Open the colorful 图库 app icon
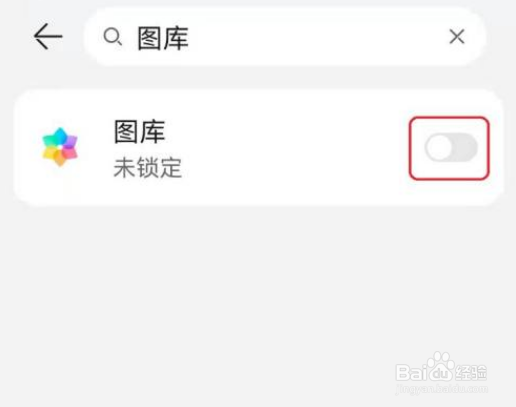516x407 pixels. (60, 147)
